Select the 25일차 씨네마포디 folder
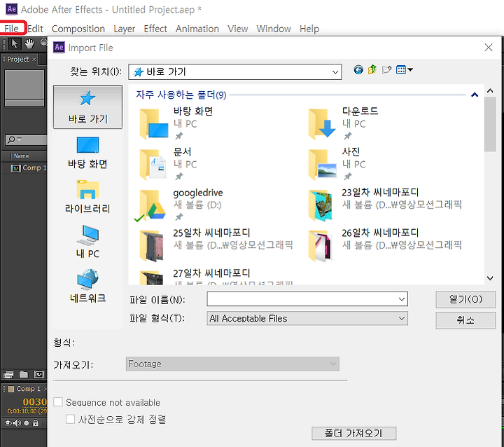 tap(216, 245)
